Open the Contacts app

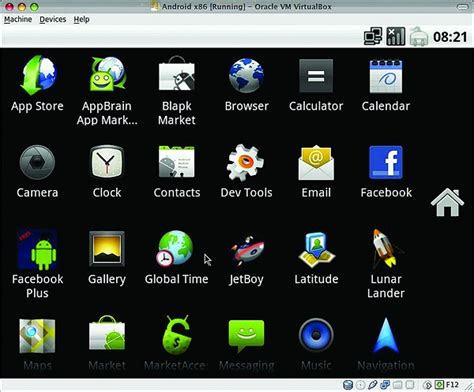tap(177, 171)
